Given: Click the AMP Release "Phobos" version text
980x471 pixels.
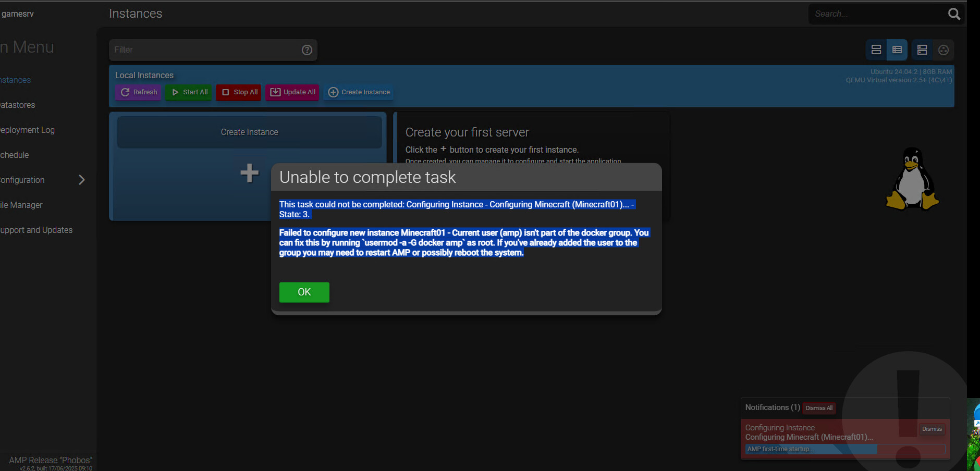Looking at the screenshot, I should pyautogui.click(x=51, y=461).
